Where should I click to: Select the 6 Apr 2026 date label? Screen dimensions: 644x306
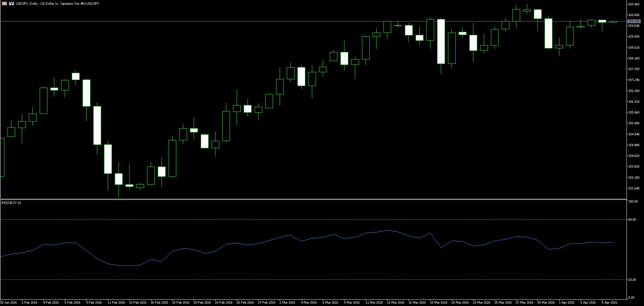click(609, 303)
